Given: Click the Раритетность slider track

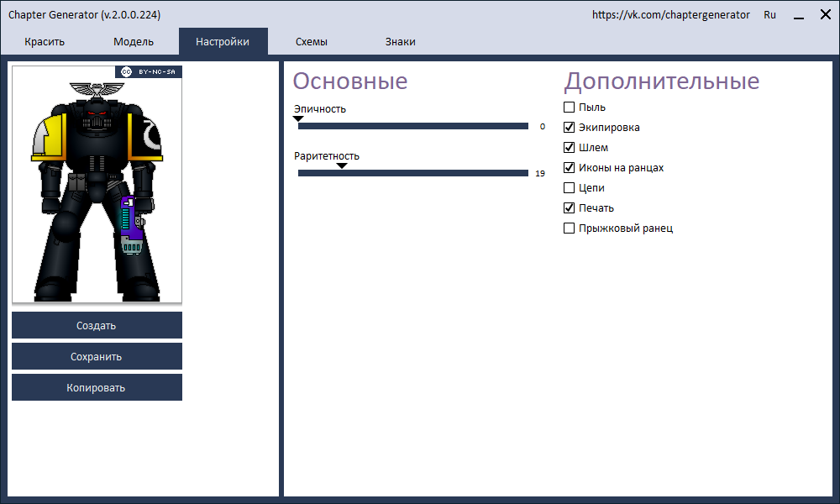Looking at the screenshot, I should click(x=413, y=173).
